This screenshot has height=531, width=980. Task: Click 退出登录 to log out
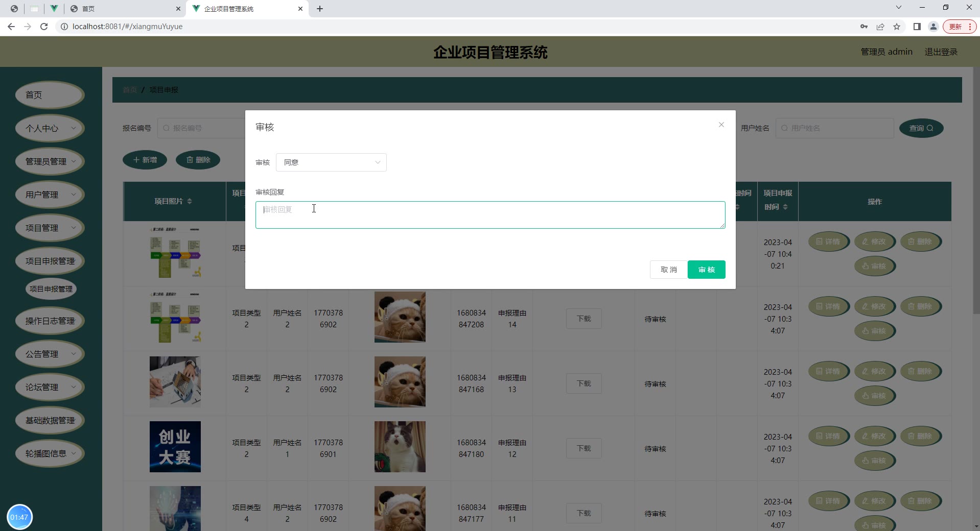pos(941,52)
